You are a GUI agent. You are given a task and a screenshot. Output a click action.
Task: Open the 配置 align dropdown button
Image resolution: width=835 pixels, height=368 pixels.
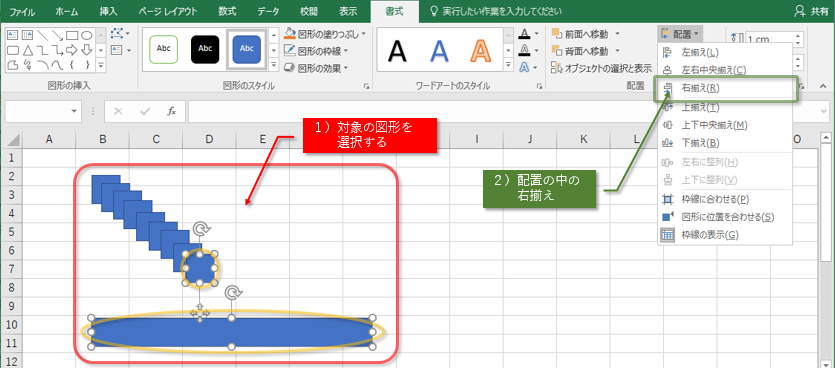(x=681, y=34)
